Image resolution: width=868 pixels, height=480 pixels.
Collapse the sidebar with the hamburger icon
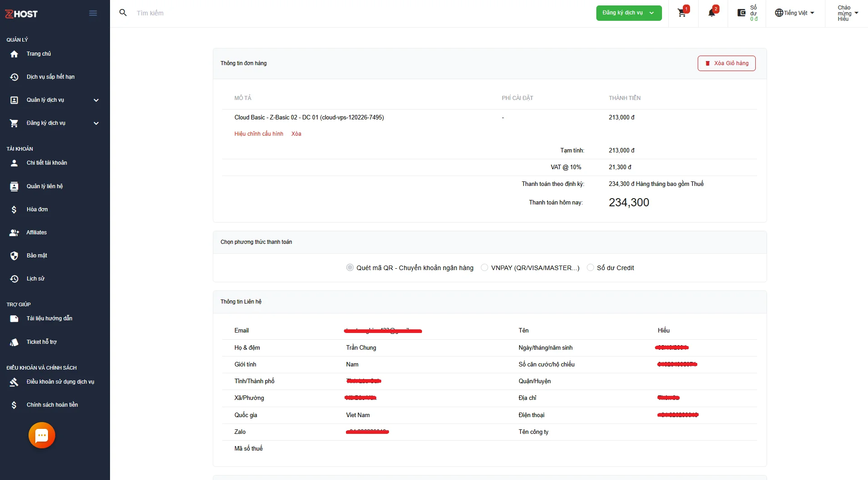tap(93, 13)
